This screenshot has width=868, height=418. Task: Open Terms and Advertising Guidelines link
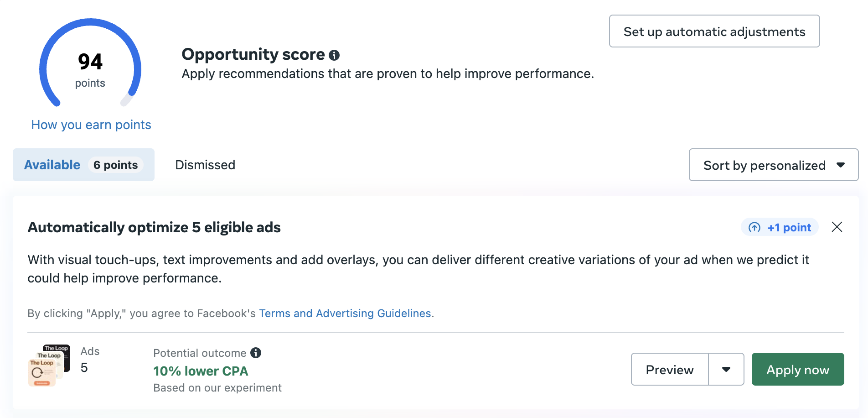[x=345, y=313]
